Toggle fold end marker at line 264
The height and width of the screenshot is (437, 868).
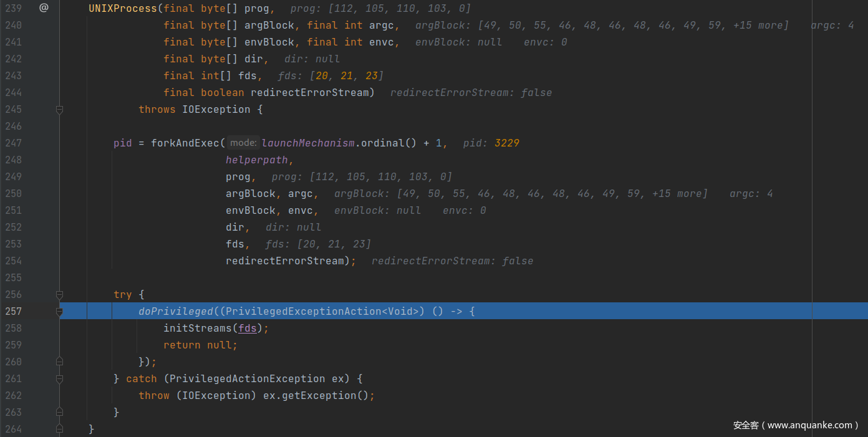click(x=60, y=429)
